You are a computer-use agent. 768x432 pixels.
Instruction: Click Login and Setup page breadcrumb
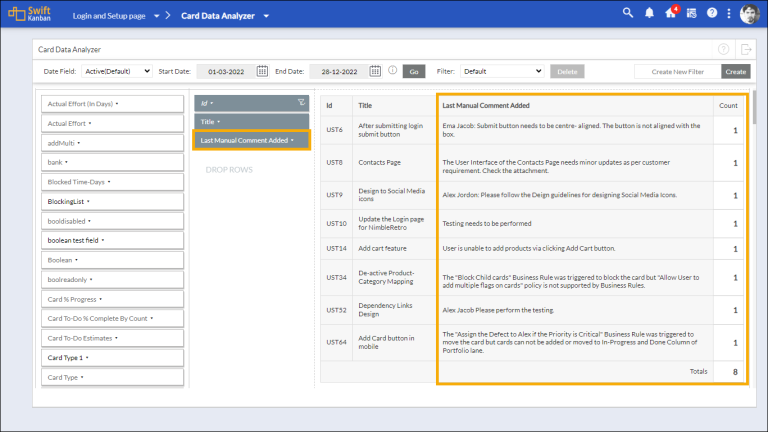(x=109, y=16)
